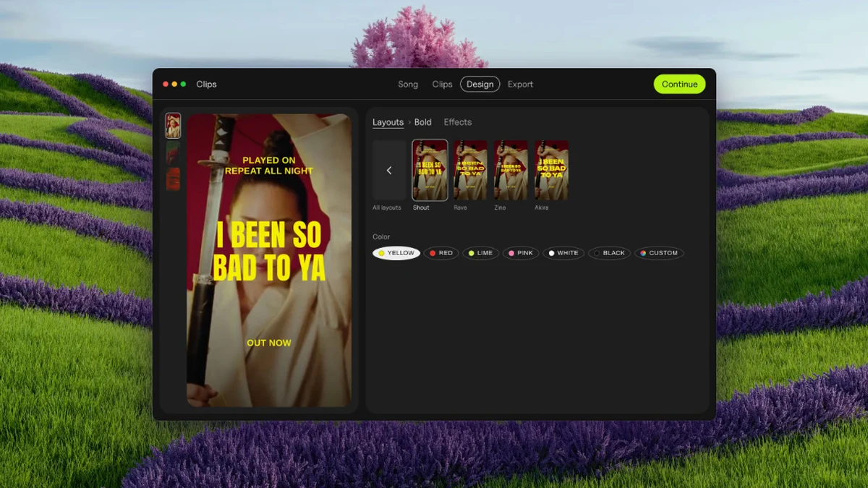Viewport: 868px width, 488px height.
Task: Choose the Pink color option
Action: pyautogui.click(x=521, y=253)
